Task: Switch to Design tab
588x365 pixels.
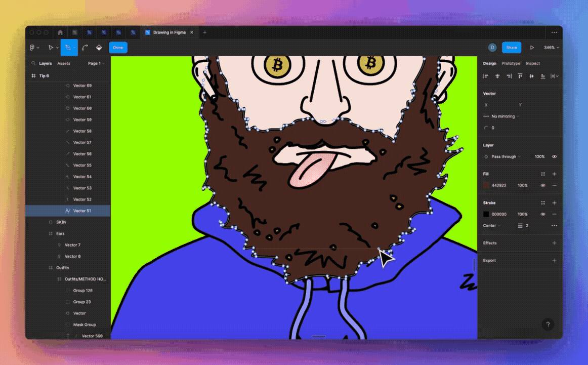Action: coord(489,63)
